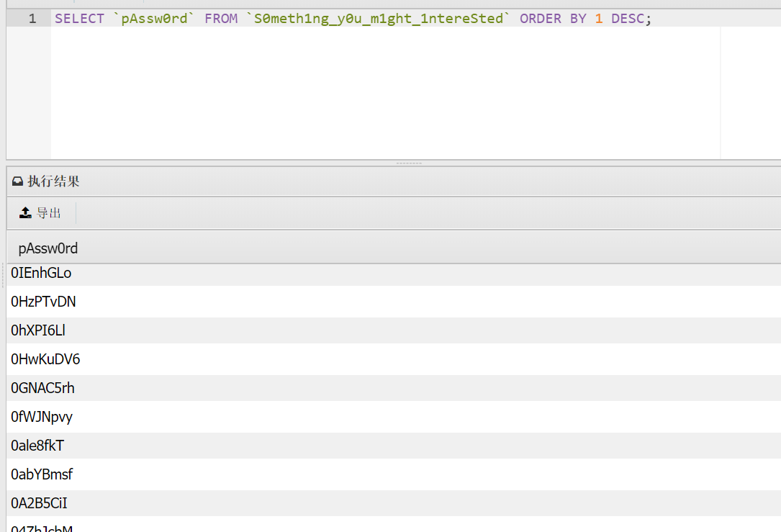The width and height of the screenshot is (781, 532).
Task: Click the empty area of the SQL editor
Action: pyautogui.click(x=385, y=94)
